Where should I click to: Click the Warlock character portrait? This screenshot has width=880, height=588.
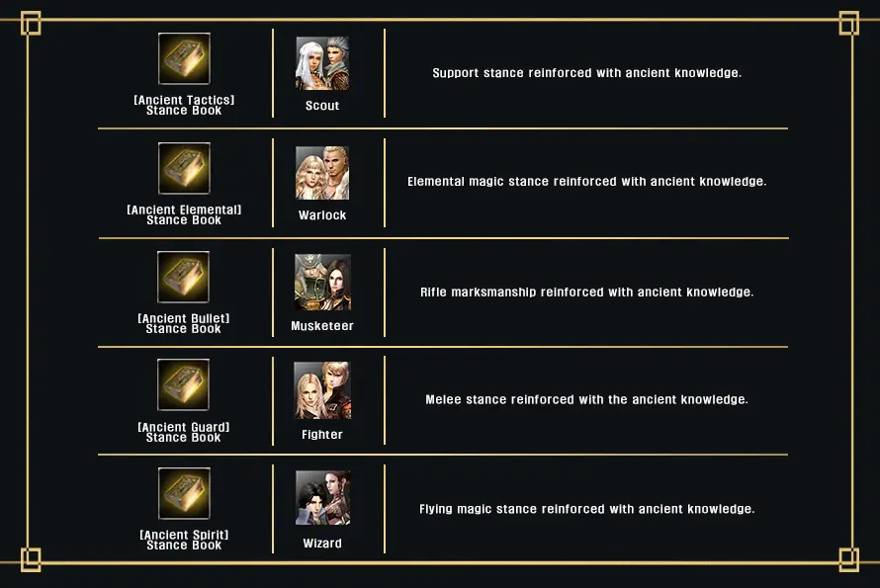click(322, 173)
